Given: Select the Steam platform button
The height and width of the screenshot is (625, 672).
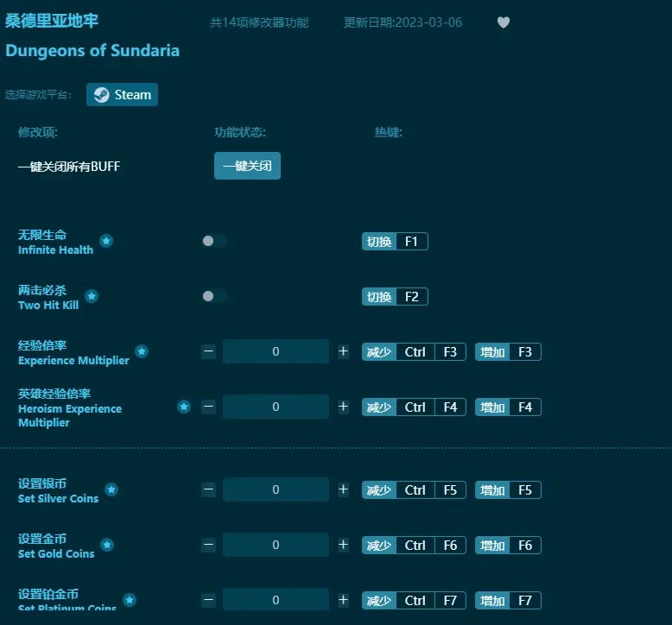Looking at the screenshot, I should pos(122,95).
